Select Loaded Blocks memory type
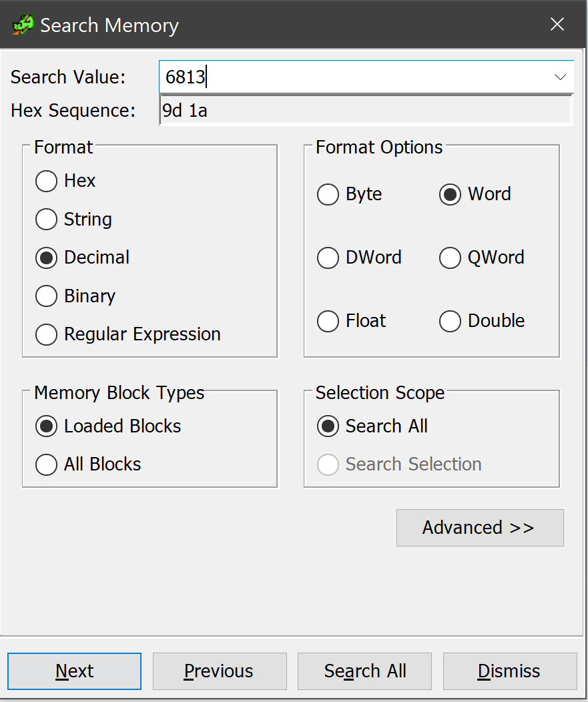The height and width of the screenshot is (702, 588). [46, 426]
